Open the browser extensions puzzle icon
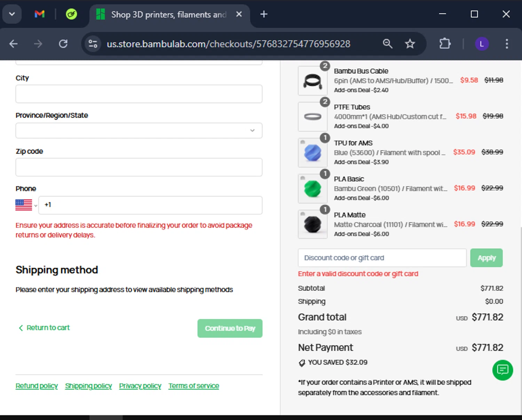The width and height of the screenshot is (522, 420). 445,44
